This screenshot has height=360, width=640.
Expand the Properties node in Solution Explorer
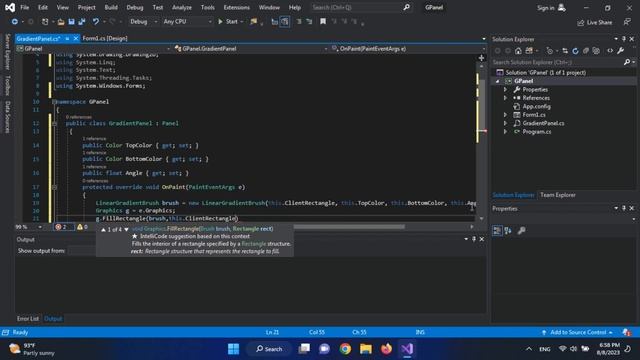pyautogui.click(x=505, y=89)
